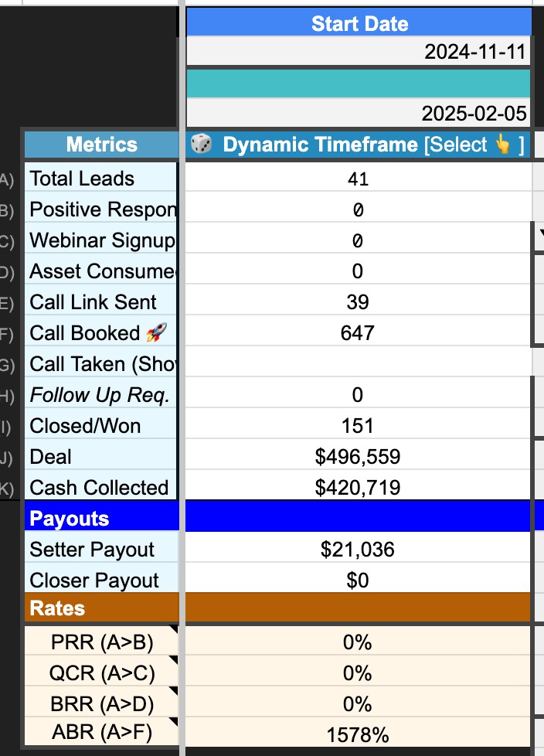Select the PRR (A>B) value 0%
The width and height of the screenshot is (544, 756).
tap(359, 642)
